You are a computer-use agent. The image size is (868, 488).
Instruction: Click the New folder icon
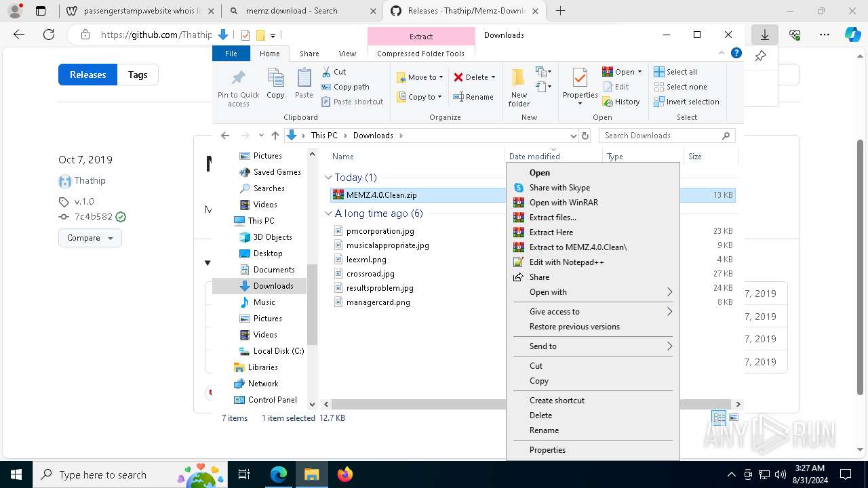tap(519, 87)
